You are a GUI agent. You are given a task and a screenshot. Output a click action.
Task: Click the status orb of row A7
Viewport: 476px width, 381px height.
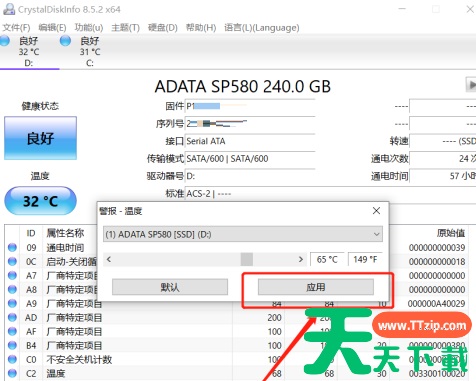12,275
